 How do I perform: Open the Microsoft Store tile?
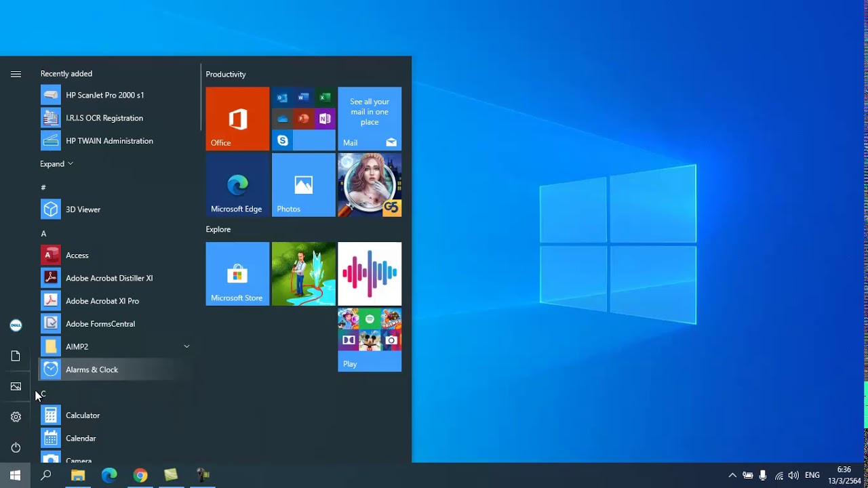237,274
